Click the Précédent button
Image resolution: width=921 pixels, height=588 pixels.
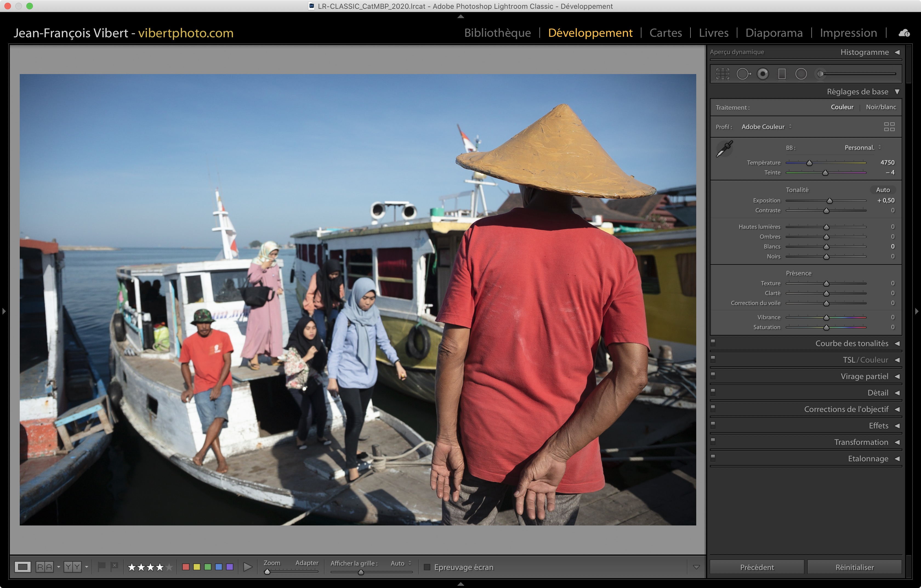[757, 567]
